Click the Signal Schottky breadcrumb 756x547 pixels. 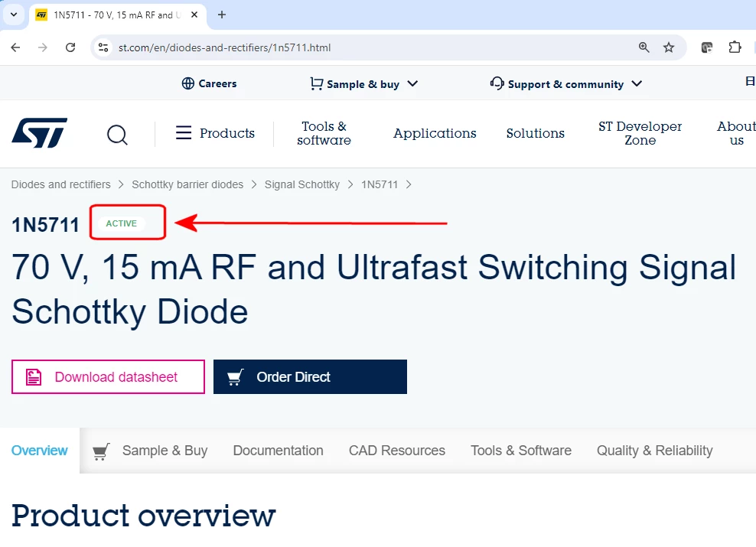click(302, 184)
